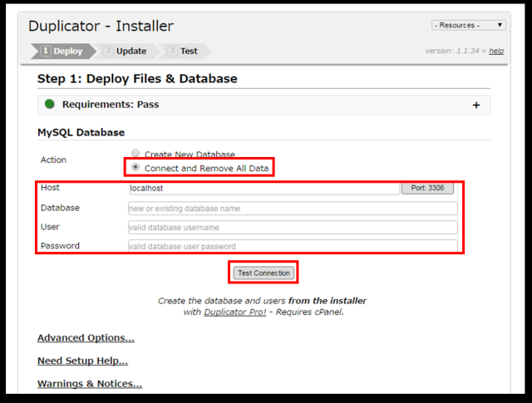Click the Duplicator - Installer title
532x403 pixels.
101,26
